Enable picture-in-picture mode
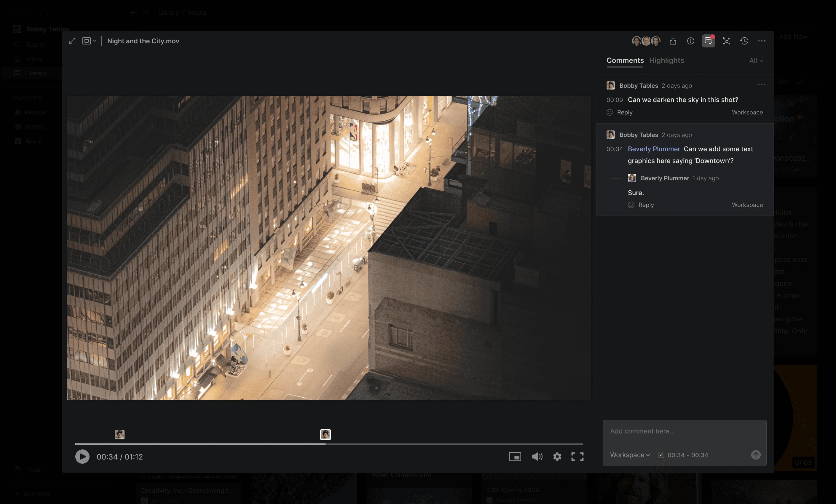836x504 pixels. tap(515, 457)
